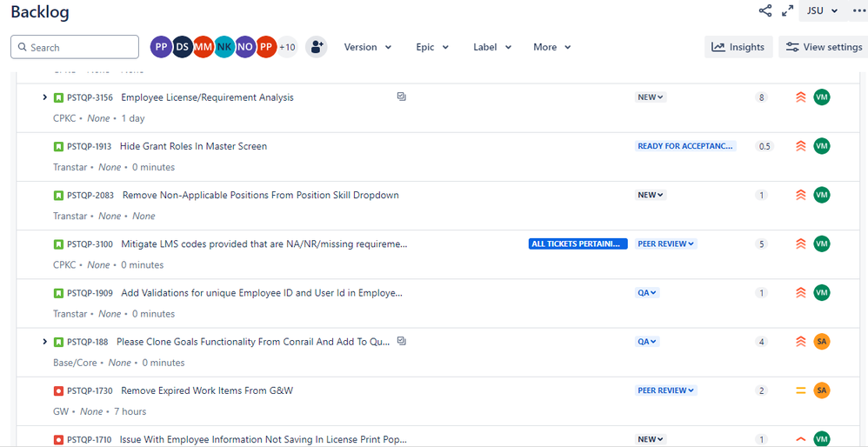Filter by the NK avatar
This screenshot has height=447, width=868.
[x=224, y=47]
